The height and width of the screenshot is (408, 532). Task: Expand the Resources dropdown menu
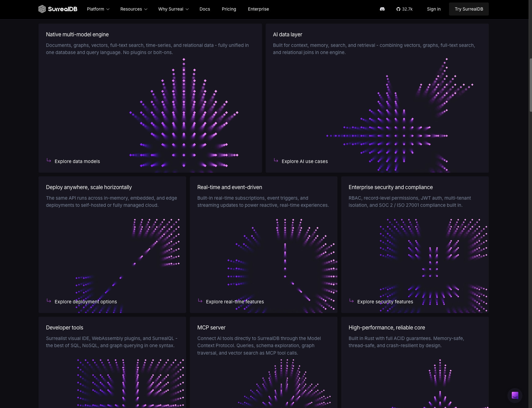pyautogui.click(x=134, y=9)
